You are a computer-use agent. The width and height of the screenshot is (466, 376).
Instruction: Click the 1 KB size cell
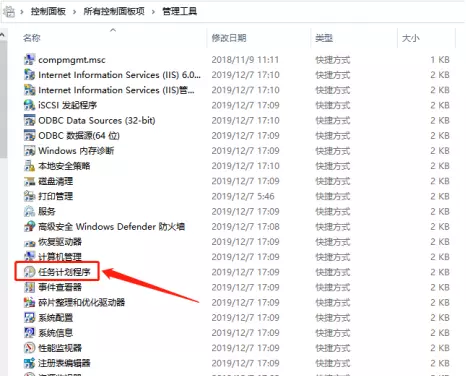click(440, 60)
